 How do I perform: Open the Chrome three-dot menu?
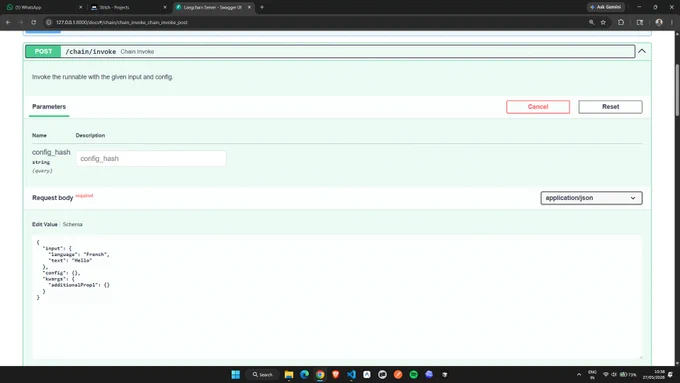[672, 22]
